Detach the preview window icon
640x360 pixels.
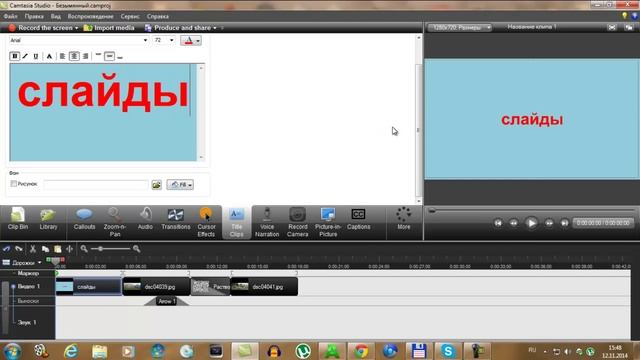pyautogui.click(x=629, y=27)
